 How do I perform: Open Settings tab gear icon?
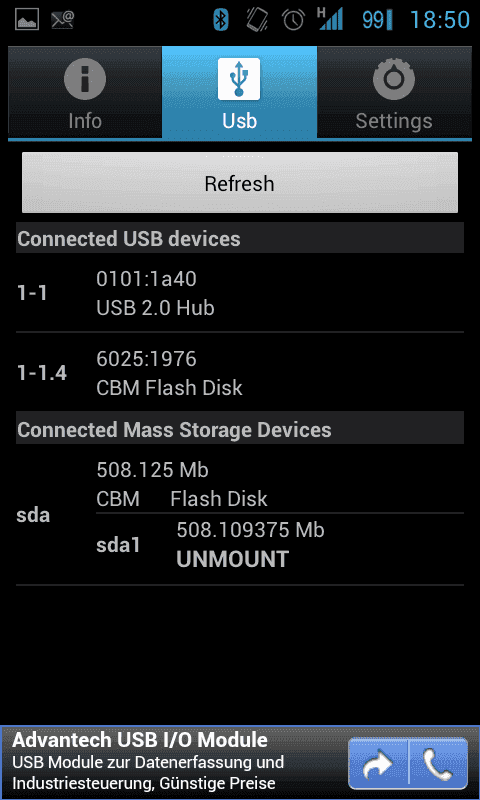click(393, 78)
